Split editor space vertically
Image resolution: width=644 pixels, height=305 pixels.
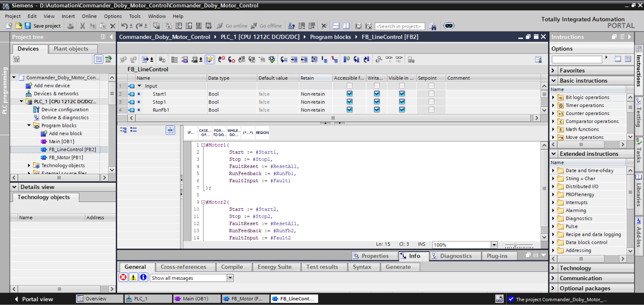tap(346, 26)
